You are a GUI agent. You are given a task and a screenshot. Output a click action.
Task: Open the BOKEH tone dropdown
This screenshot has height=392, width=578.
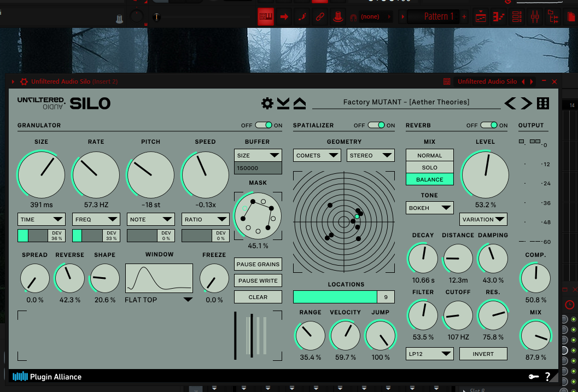pos(430,208)
